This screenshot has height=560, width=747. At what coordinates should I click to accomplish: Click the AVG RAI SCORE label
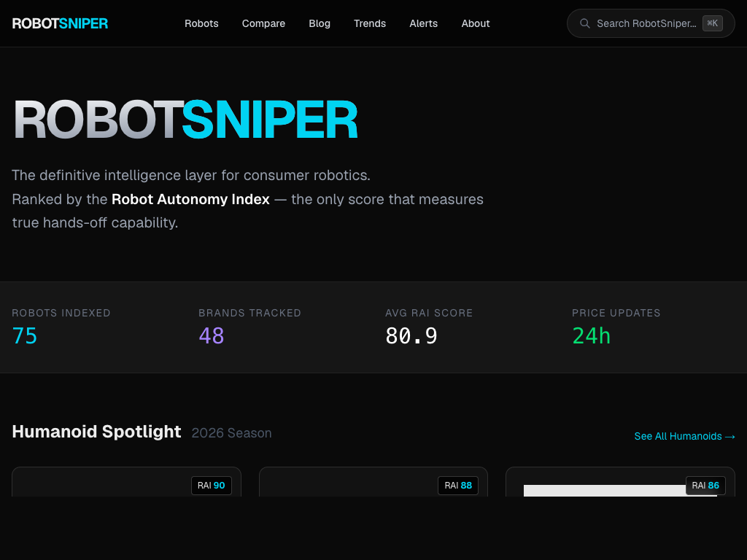click(429, 313)
